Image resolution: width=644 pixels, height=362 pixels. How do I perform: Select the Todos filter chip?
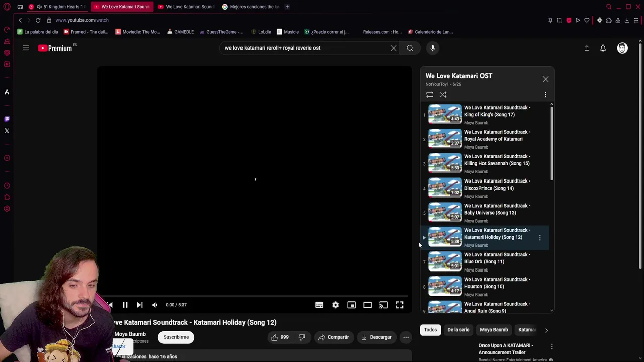(430, 330)
